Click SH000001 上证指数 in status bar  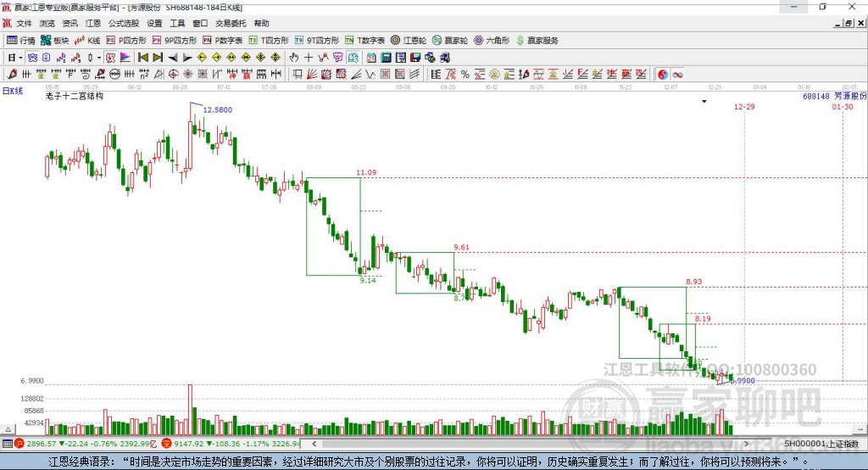point(821,444)
